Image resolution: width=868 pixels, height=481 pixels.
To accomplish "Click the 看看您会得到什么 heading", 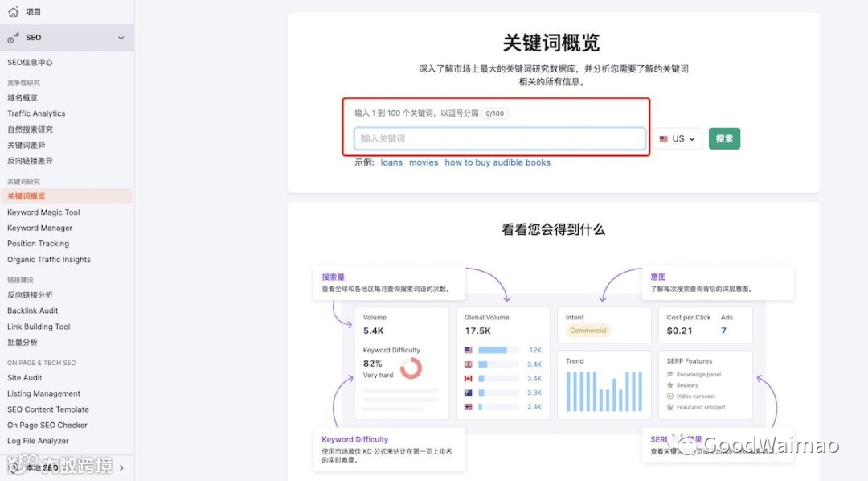I will pos(553,229).
